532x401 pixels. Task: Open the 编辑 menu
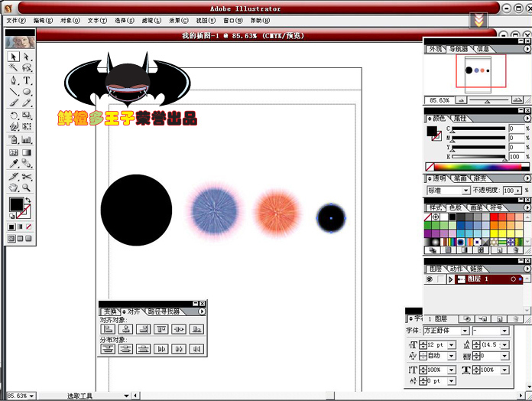point(43,21)
